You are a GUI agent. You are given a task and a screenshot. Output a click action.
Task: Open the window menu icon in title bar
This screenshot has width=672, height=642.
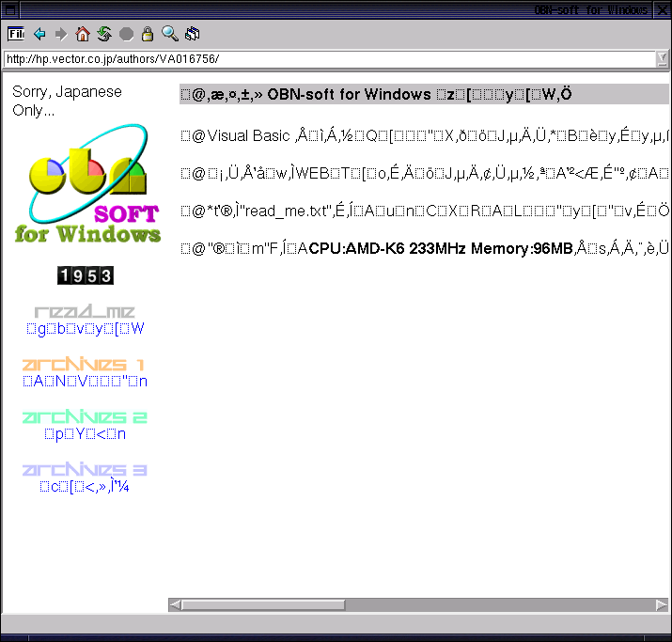pos(9,9)
